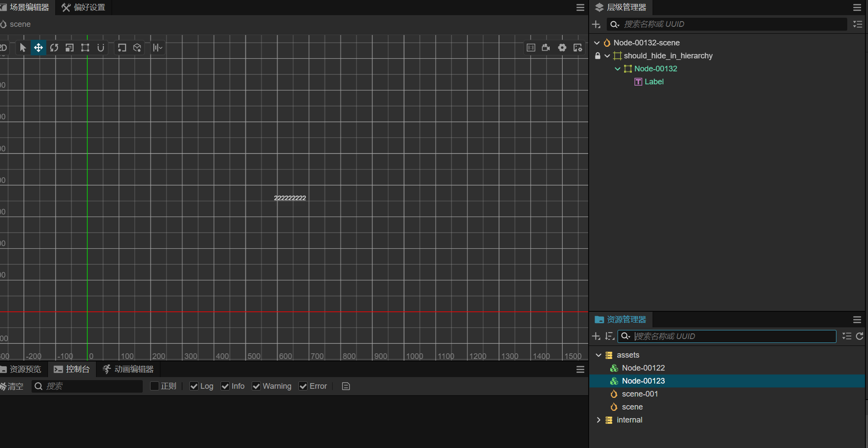Select the Node-00132-scene root row

click(727, 43)
